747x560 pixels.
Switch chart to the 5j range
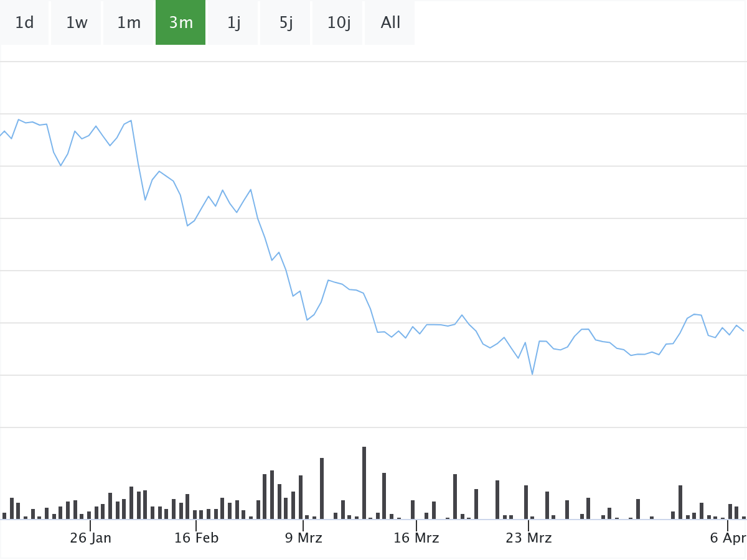point(286,23)
